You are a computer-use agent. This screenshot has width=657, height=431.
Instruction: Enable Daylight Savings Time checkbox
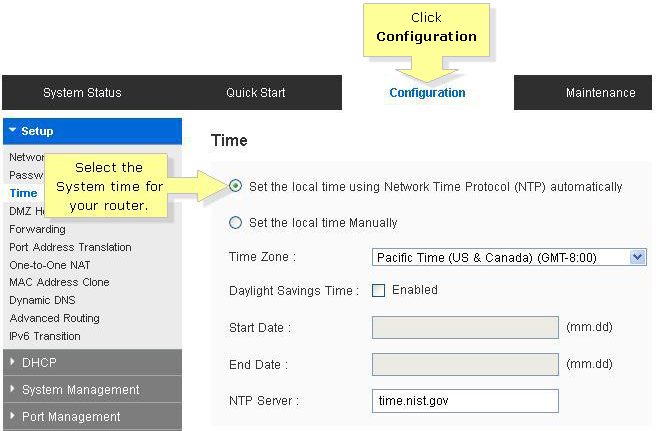click(378, 290)
